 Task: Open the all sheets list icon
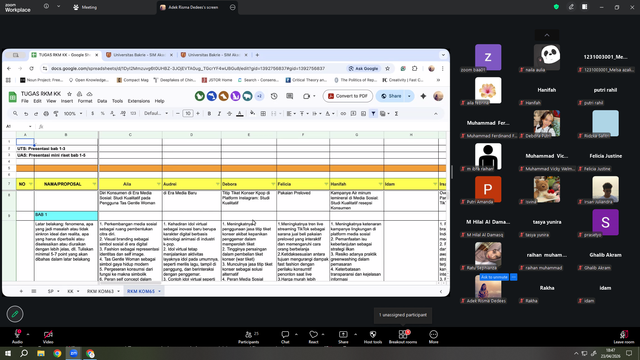click(x=34, y=291)
